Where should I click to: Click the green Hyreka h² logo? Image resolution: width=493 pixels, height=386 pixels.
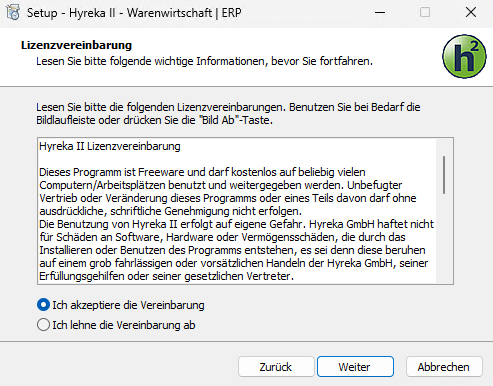coord(464,56)
